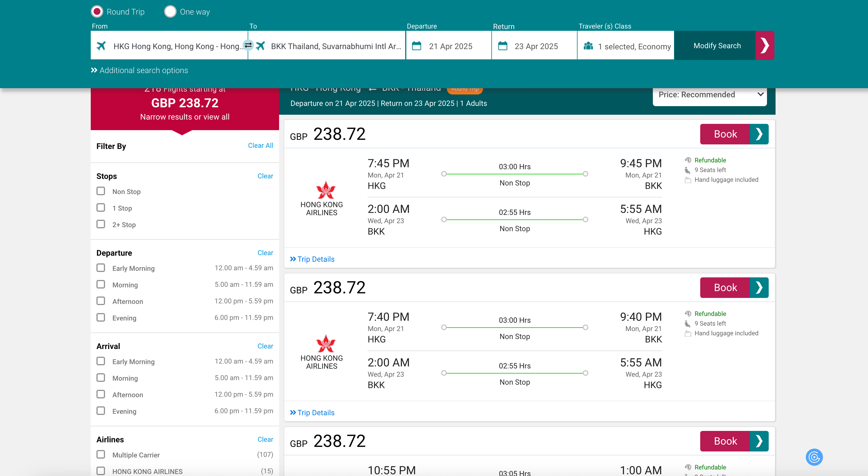Click the Return date calendar icon
Viewport: 868px width, 476px height.
click(x=502, y=46)
